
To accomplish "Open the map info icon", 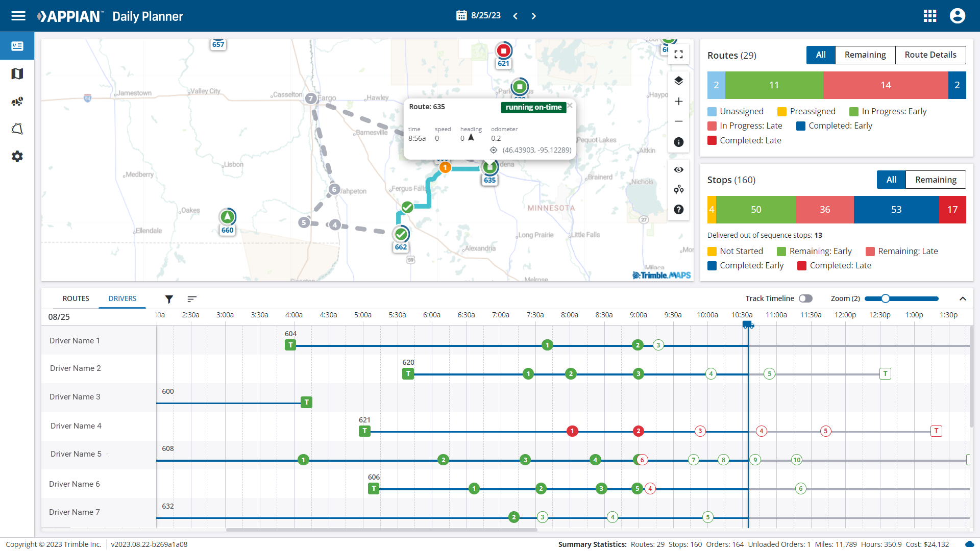I will coord(678,142).
